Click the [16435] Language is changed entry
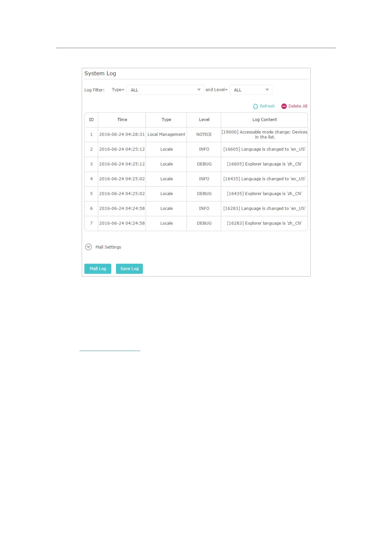The width and height of the screenshot is (392, 555). 265,179
